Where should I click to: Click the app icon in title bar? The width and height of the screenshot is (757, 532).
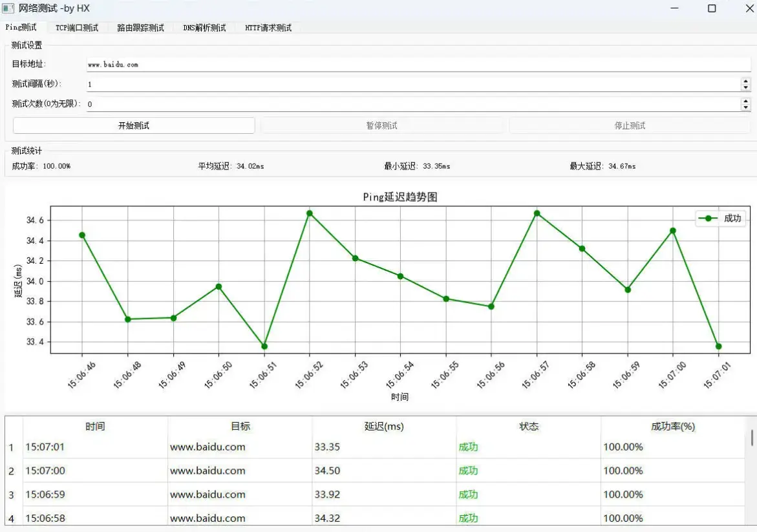[x=8, y=8]
